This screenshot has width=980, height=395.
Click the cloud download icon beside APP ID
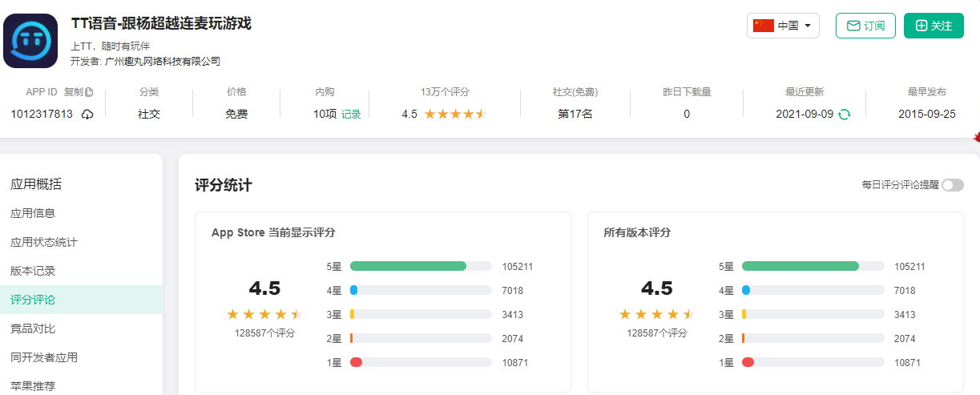tap(87, 115)
